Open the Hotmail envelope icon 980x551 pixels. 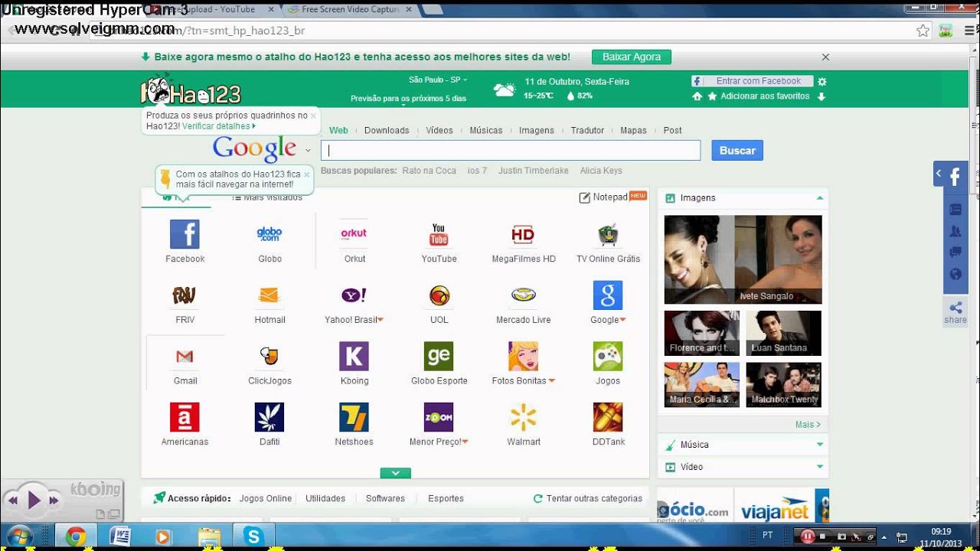pos(269,295)
